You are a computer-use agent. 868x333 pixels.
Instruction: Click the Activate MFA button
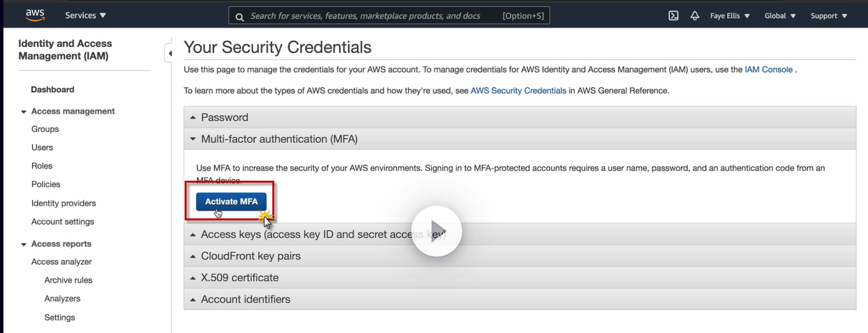click(231, 202)
